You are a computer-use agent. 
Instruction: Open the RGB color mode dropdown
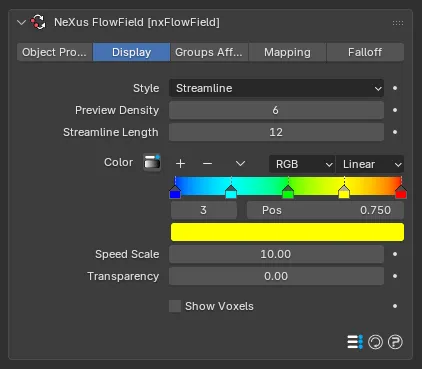pyautogui.click(x=302, y=164)
